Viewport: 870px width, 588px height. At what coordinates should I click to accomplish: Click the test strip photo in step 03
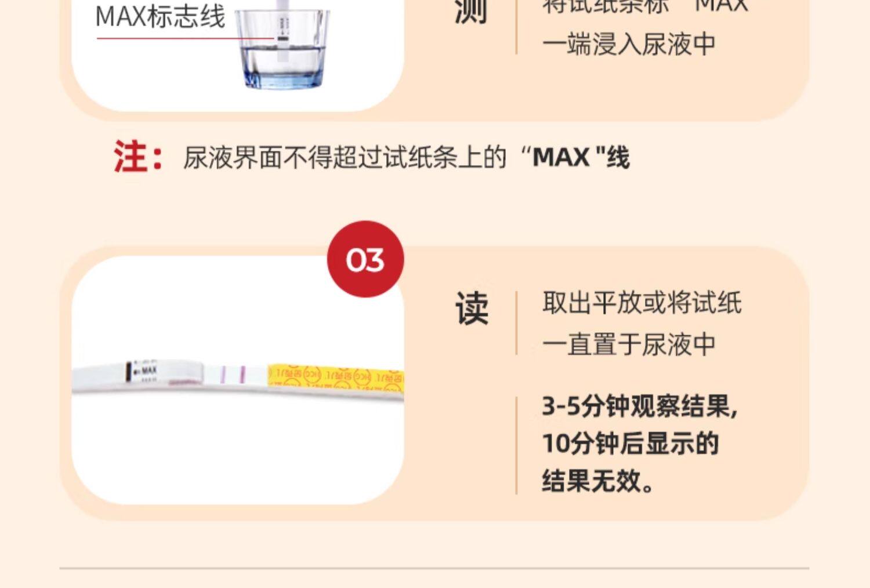[238, 379]
